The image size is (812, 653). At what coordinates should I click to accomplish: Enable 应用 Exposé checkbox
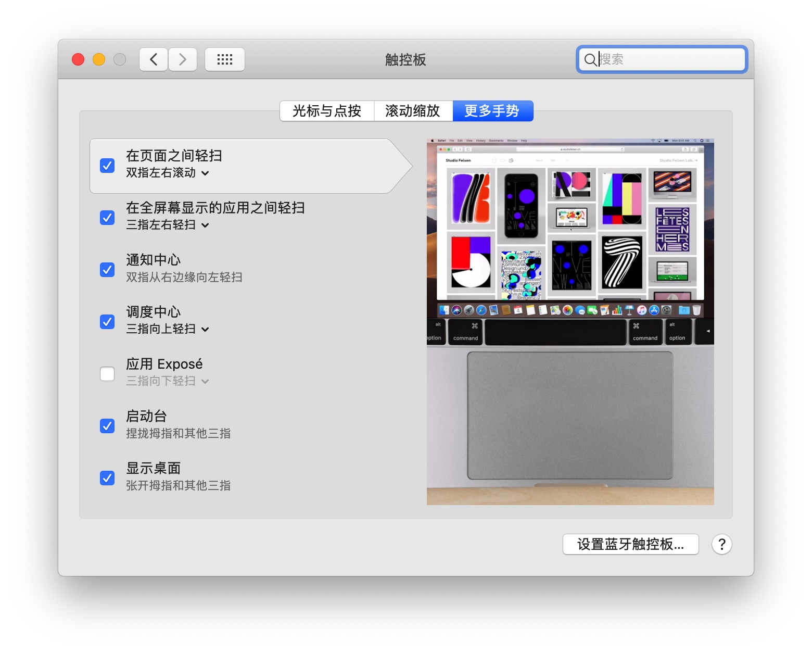pyautogui.click(x=107, y=374)
